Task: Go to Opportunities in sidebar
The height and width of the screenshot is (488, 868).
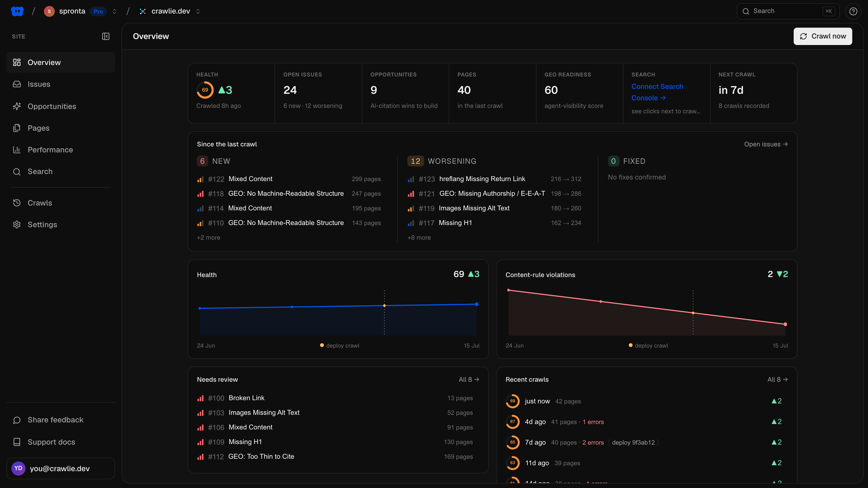Action: point(61,107)
